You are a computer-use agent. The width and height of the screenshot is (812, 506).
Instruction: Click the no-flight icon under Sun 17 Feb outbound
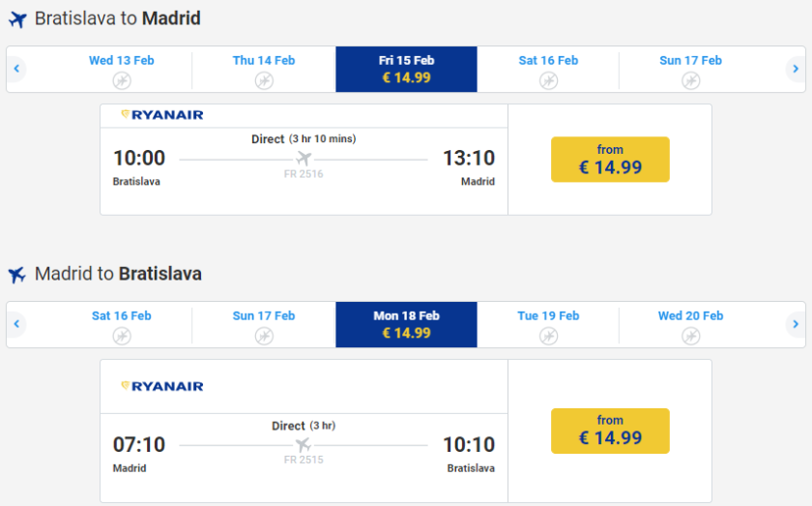tap(690, 80)
